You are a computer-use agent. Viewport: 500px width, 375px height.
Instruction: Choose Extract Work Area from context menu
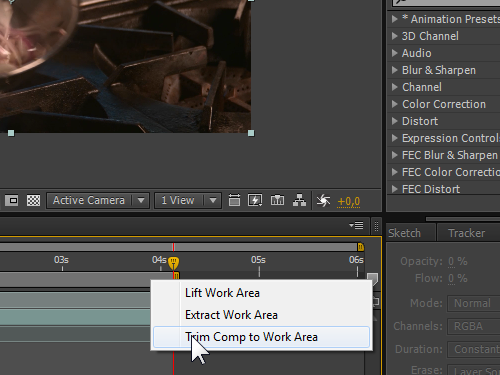pyautogui.click(x=261, y=315)
